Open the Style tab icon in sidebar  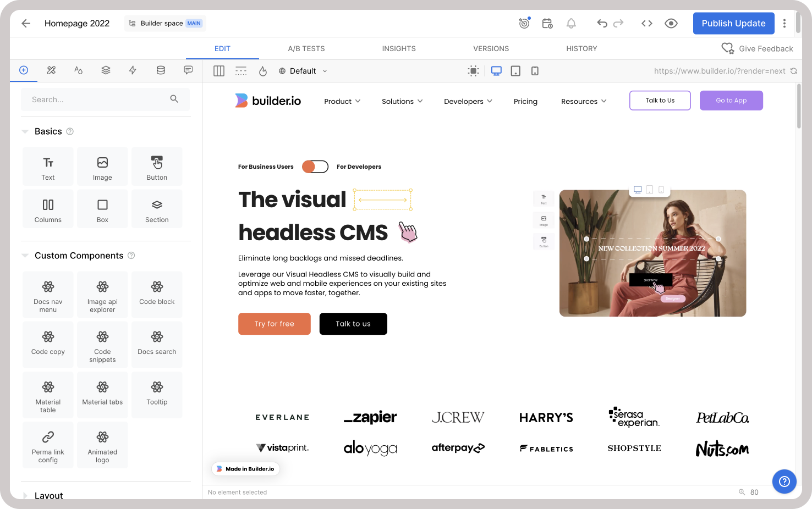[51, 70]
